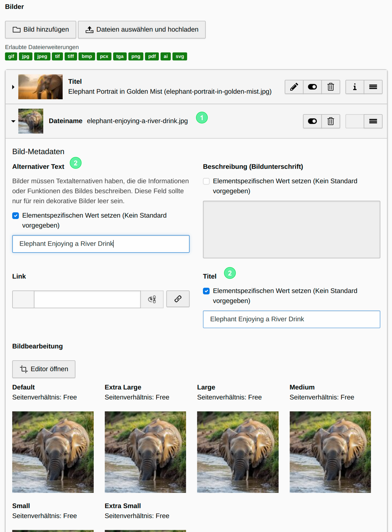Viewport: 392px width, 532px height.
Task: Click the Large crop variant thumbnail
Action: [238, 452]
